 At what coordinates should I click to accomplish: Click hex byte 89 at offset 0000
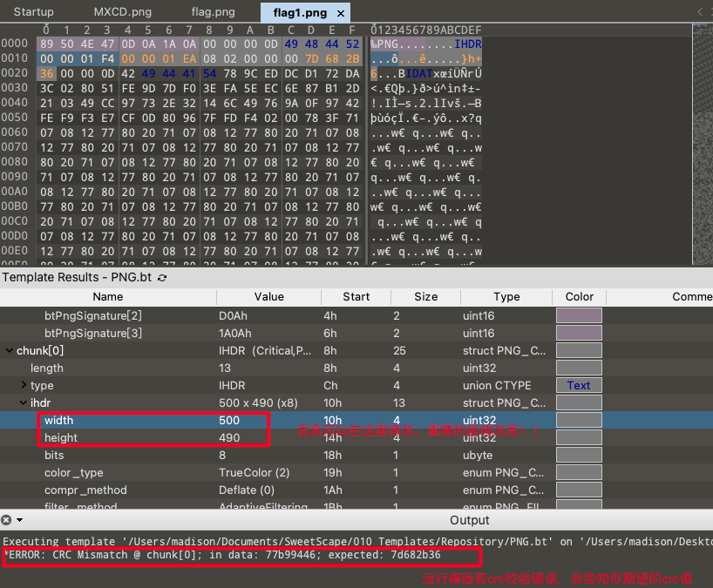click(46, 44)
